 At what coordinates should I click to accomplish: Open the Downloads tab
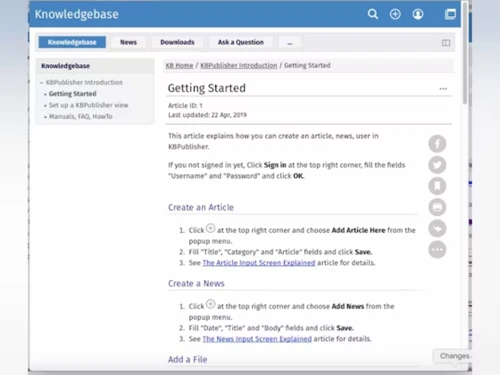pyautogui.click(x=177, y=42)
